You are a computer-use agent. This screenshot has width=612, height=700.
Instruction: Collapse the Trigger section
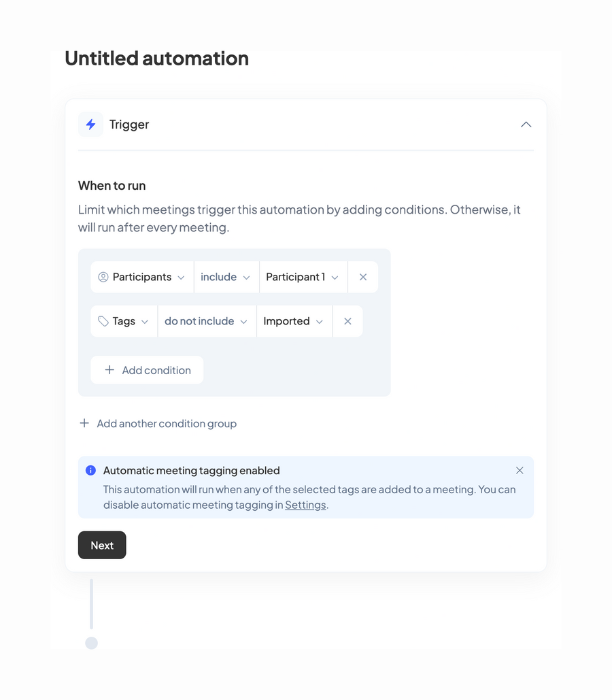526,124
